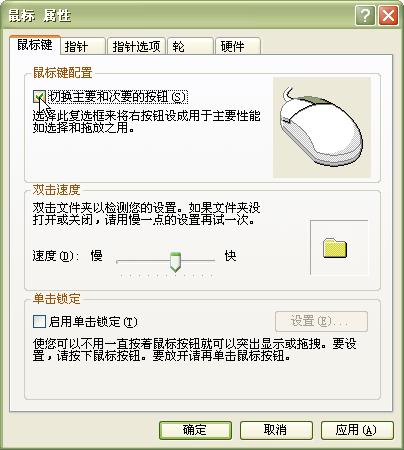The width and height of the screenshot is (404, 450).
Task: Enable 启用单击锁定 checkbox
Action: click(39, 322)
